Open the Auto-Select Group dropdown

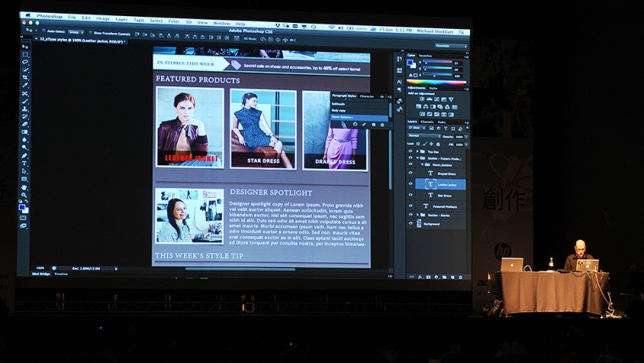[76, 32]
